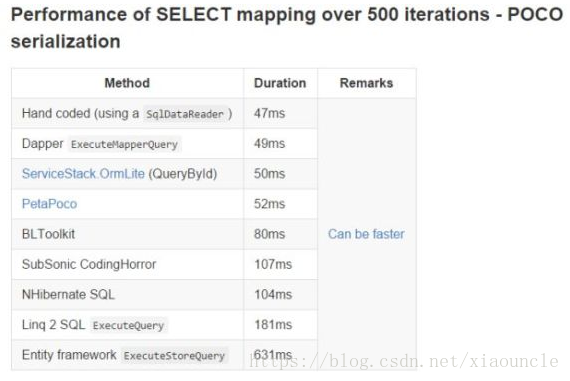
Task: Select the ExecuteMapperQuery code snippet
Action: click(x=124, y=144)
